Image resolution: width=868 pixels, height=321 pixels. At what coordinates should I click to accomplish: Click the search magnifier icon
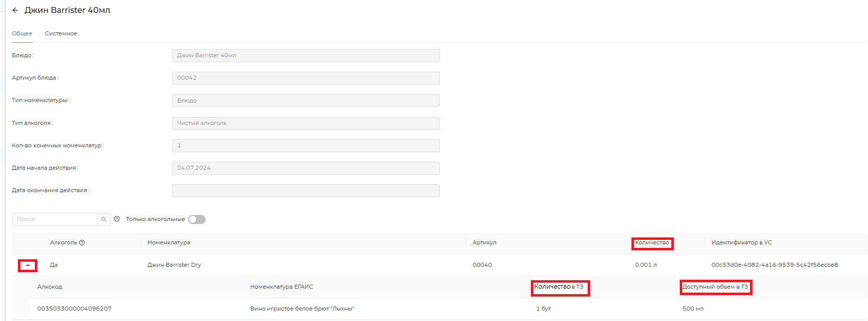pyautogui.click(x=104, y=219)
